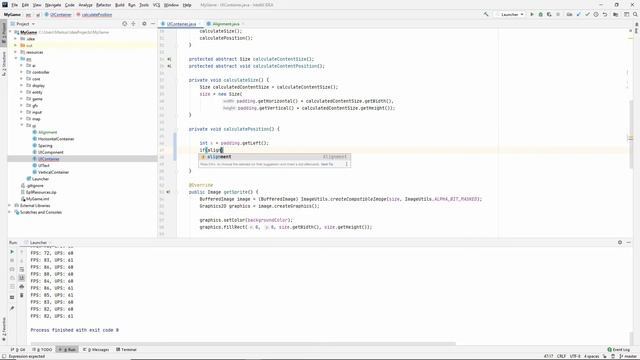640x360 pixels.
Task: Open Event Log in status bar
Action: click(618, 350)
